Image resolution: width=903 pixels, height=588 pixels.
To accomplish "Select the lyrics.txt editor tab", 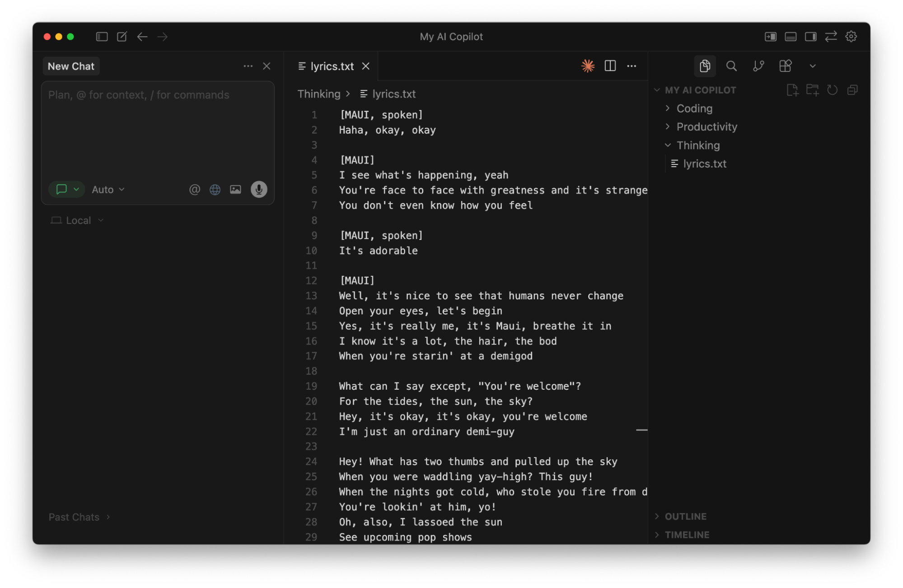I will click(332, 66).
